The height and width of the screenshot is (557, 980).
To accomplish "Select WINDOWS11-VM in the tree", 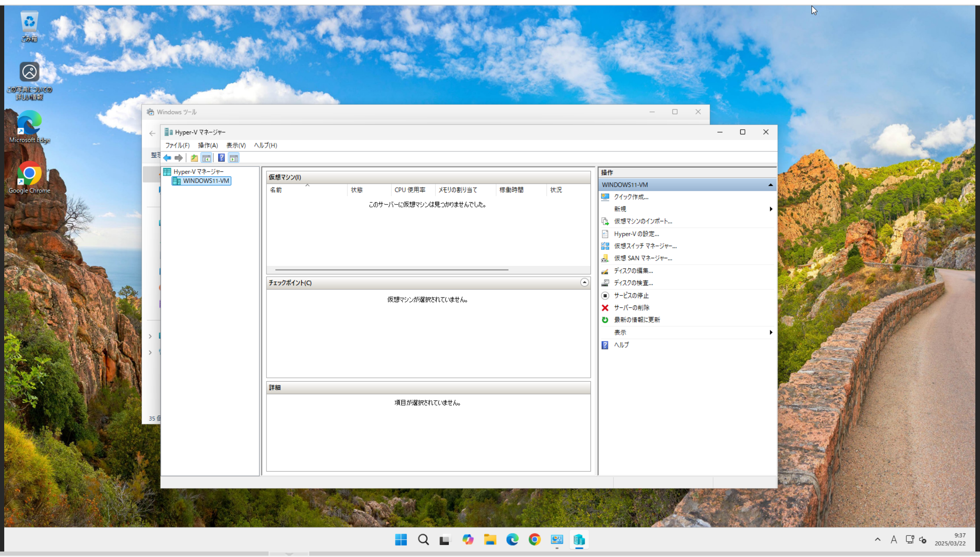I will pos(206,181).
